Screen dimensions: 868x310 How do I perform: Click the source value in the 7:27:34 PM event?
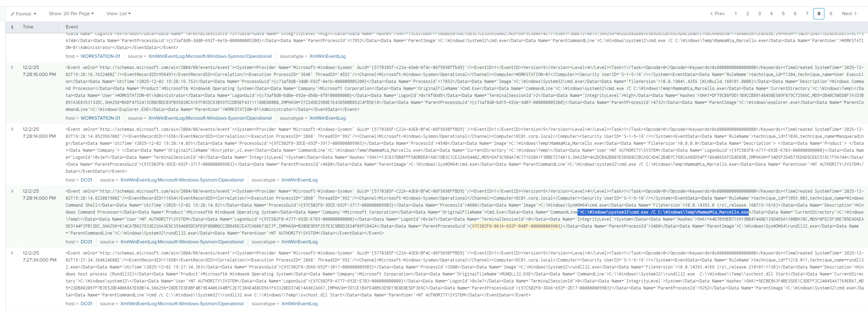pyautogui.click(x=181, y=303)
